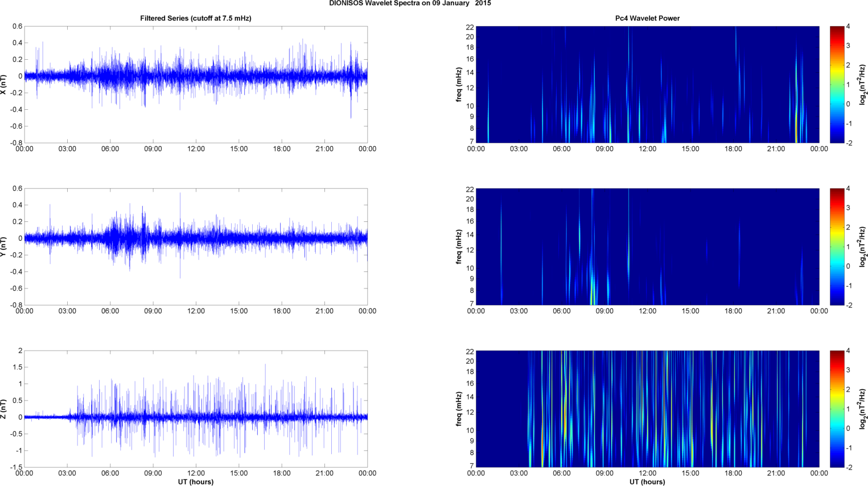Click 06:00 tick under the middle spectrogram

[x=561, y=311]
